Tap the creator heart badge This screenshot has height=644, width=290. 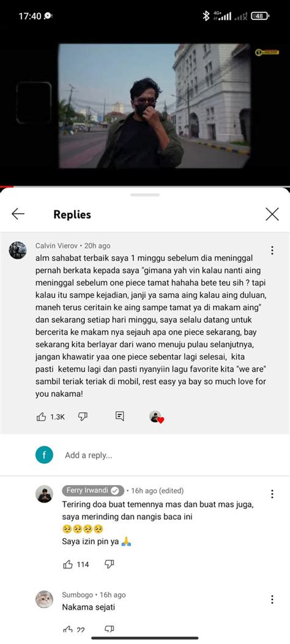tap(157, 417)
